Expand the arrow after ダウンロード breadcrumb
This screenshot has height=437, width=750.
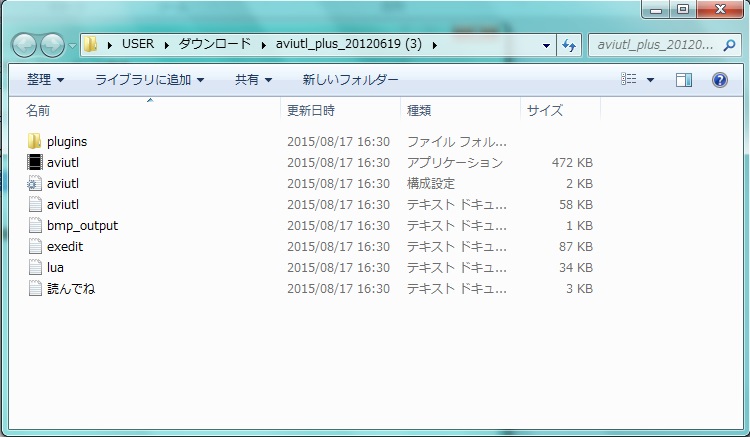(264, 45)
